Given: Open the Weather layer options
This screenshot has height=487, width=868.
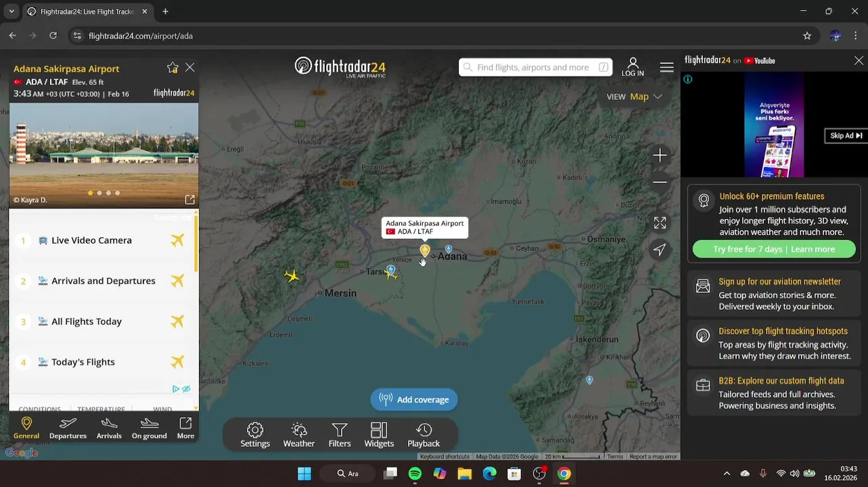Looking at the screenshot, I should tap(299, 435).
